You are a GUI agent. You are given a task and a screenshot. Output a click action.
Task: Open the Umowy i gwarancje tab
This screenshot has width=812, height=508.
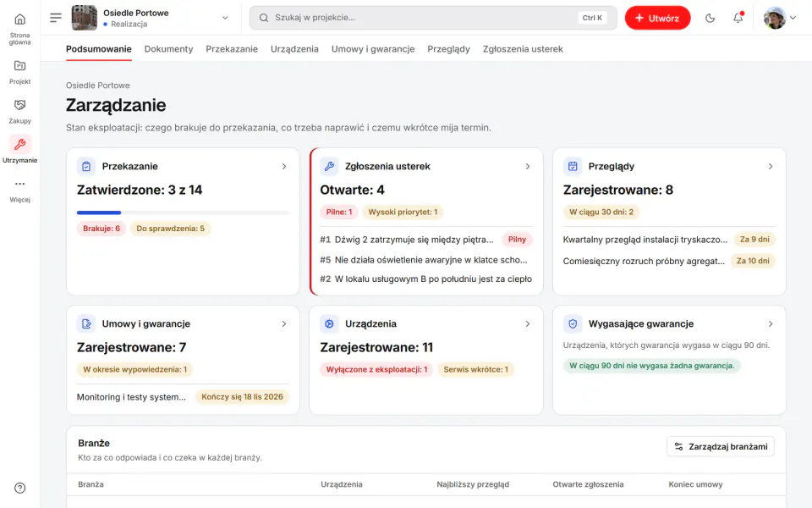(x=373, y=49)
